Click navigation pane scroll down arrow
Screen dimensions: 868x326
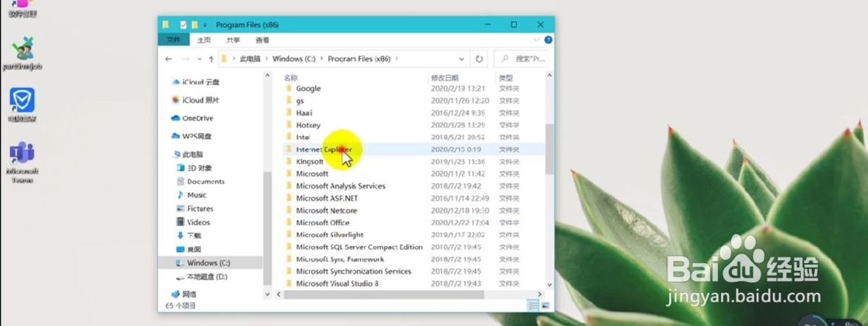[268, 294]
